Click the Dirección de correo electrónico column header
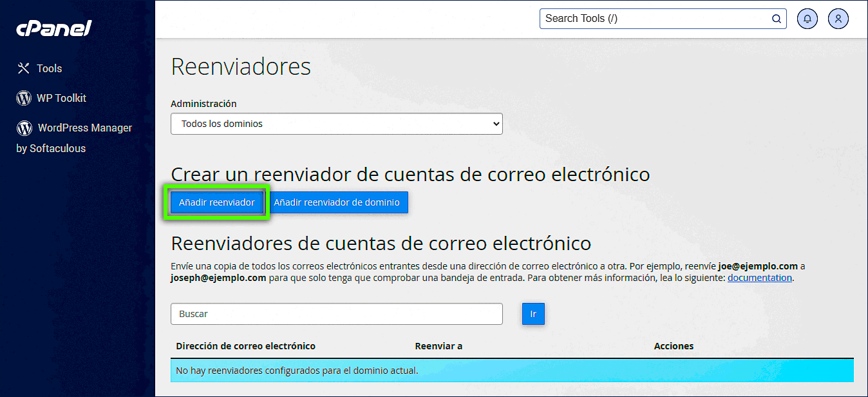Viewport: 868px width, 397px height. pyautogui.click(x=245, y=346)
